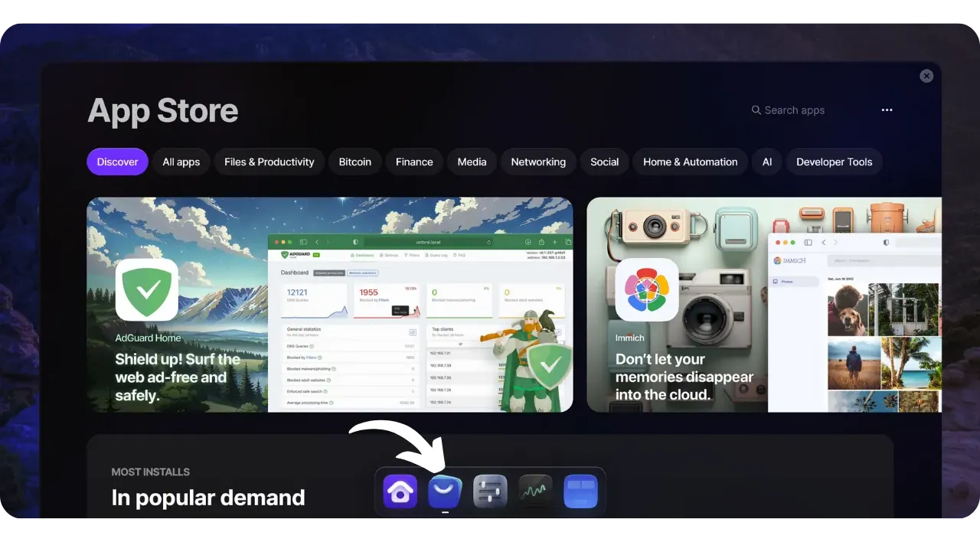The width and height of the screenshot is (980, 542).
Task: Select the Bitcoin category
Action: click(x=355, y=162)
